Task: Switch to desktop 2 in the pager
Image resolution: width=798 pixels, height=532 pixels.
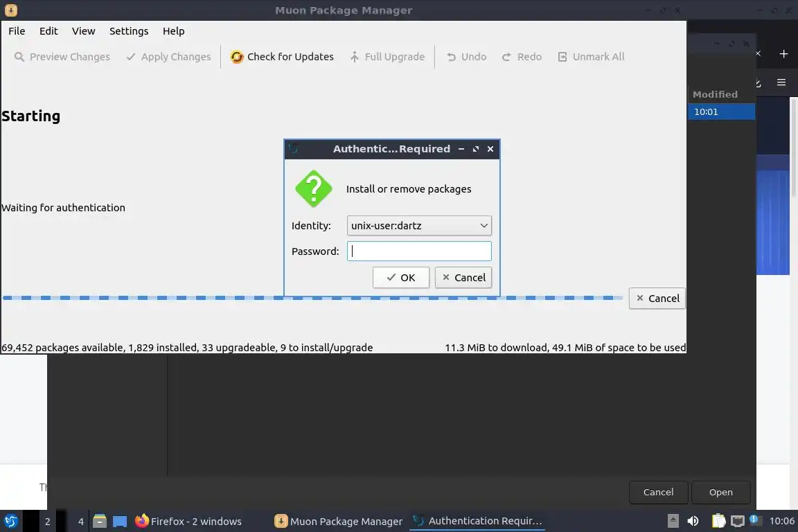Action: click(47, 522)
